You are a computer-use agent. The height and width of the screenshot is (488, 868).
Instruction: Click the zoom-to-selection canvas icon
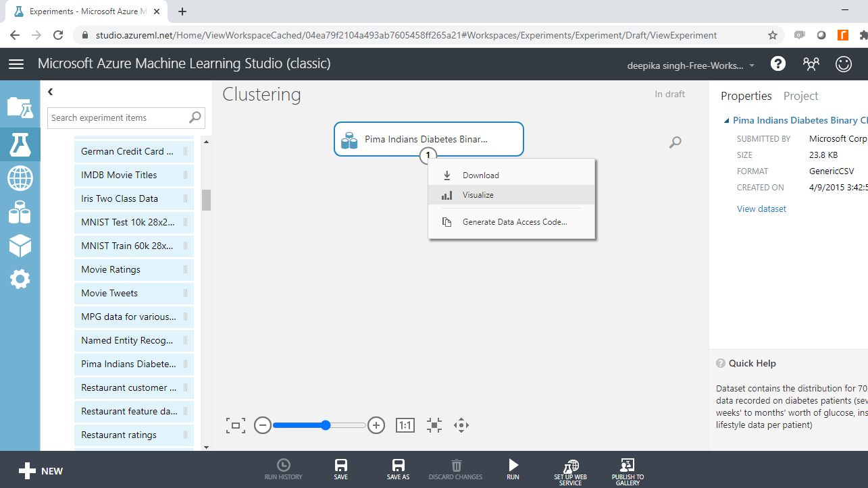coord(434,425)
